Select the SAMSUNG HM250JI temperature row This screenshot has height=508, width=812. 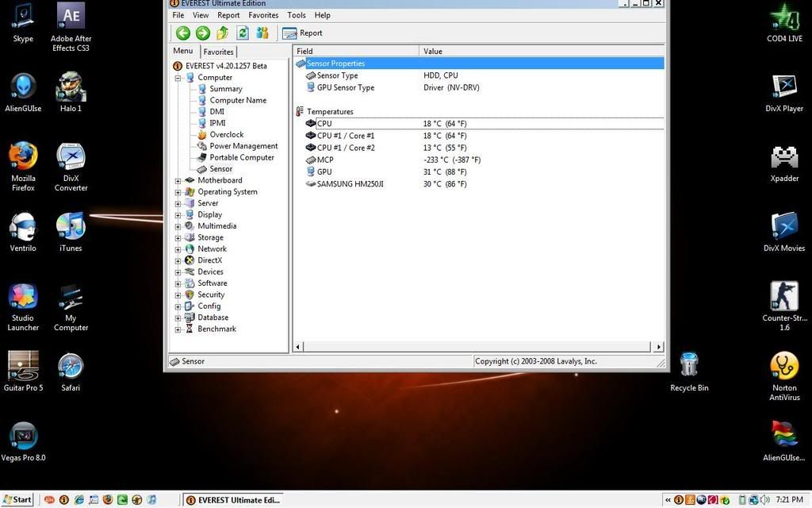click(x=479, y=184)
